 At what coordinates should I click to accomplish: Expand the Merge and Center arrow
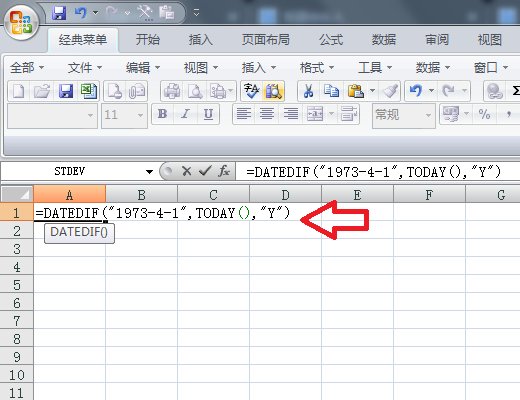point(331,114)
